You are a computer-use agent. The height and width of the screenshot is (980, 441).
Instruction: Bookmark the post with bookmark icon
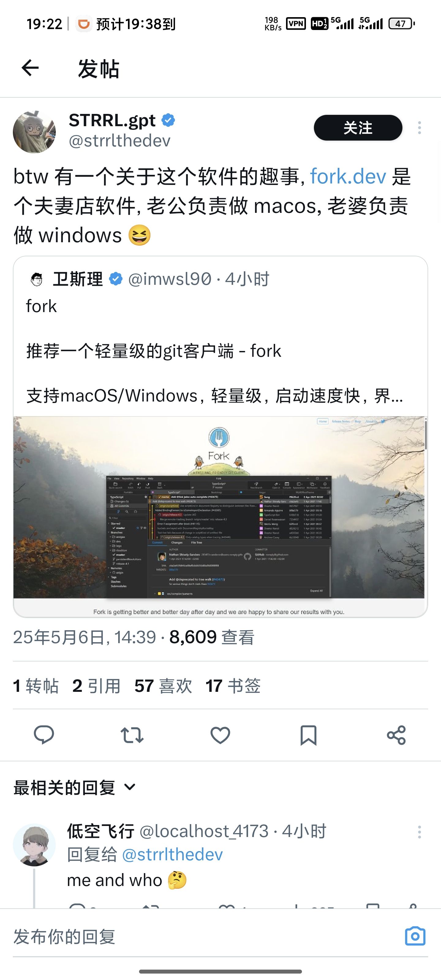click(x=308, y=735)
